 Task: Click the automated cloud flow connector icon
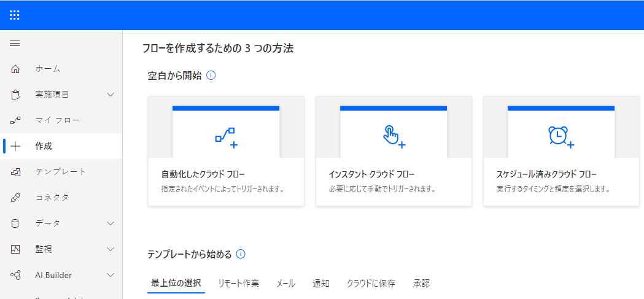[227, 138]
